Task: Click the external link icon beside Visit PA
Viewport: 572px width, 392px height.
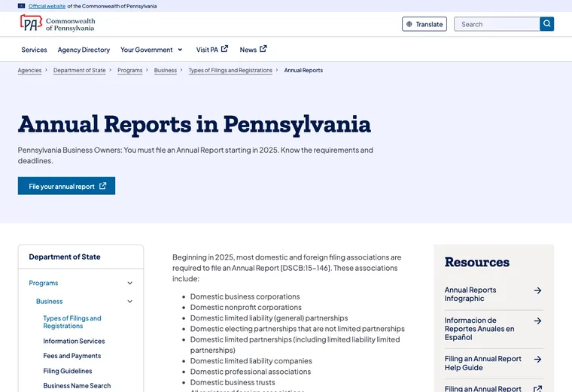Action: (x=225, y=49)
